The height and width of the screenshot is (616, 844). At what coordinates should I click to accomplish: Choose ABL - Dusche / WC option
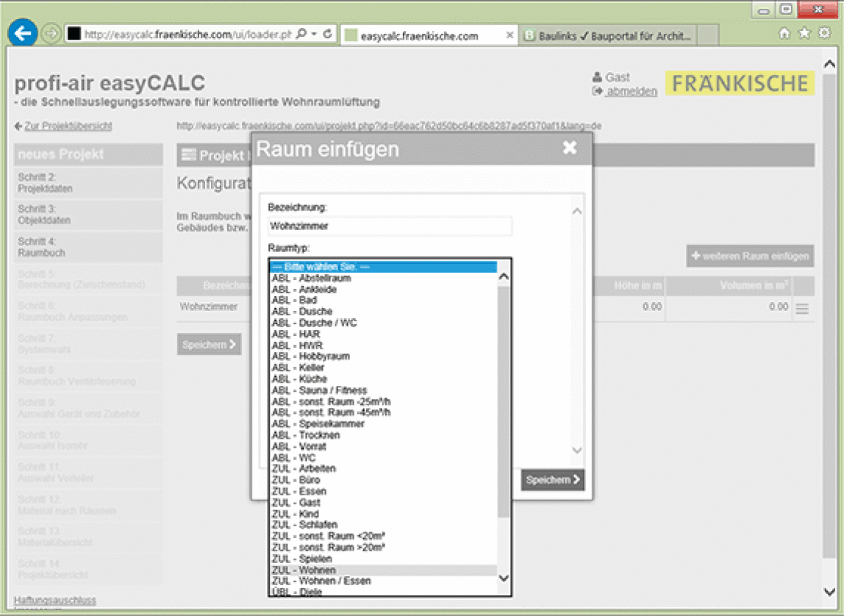point(383,323)
